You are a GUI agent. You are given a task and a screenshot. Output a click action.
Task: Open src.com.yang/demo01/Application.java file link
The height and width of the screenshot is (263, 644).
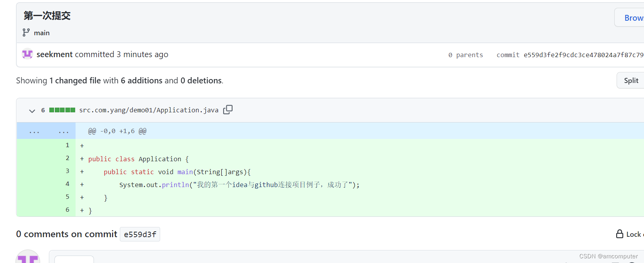click(x=149, y=110)
